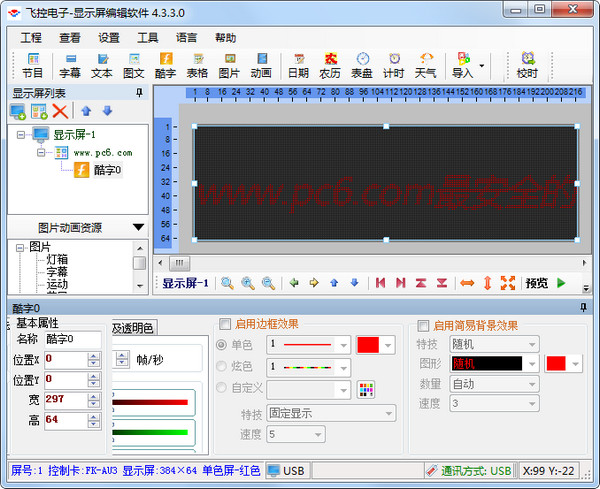The width and height of the screenshot is (600, 489).
Task: Open the 单色 line style dropdown
Action: [x=343, y=345]
